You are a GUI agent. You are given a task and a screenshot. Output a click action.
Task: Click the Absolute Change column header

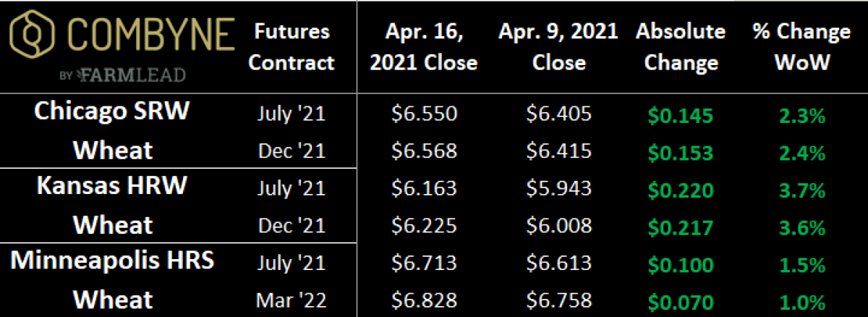(x=680, y=47)
